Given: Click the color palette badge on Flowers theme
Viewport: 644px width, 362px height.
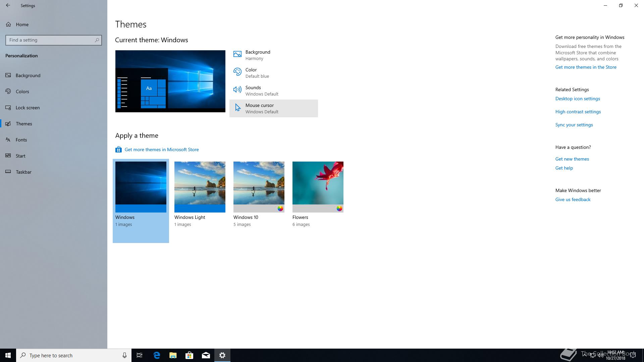Looking at the screenshot, I should (x=339, y=208).
